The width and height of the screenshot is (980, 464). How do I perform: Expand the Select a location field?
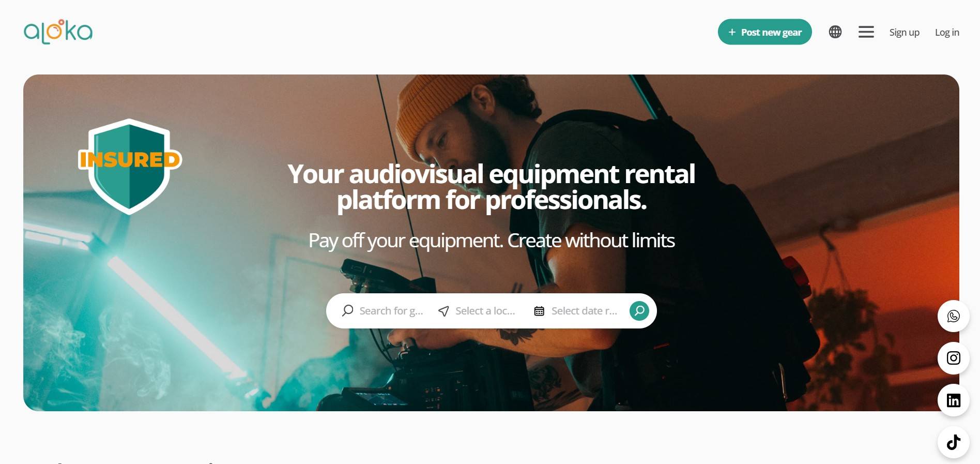click(477, 311)
